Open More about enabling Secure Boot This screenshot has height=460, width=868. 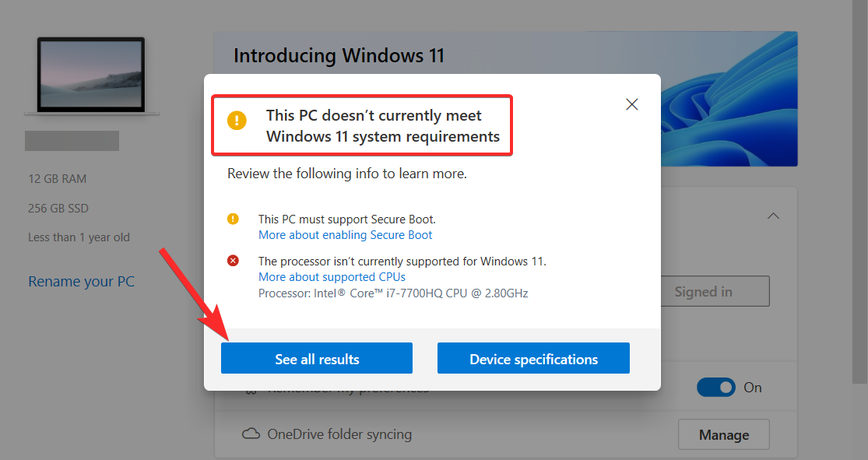click(345, 234)
